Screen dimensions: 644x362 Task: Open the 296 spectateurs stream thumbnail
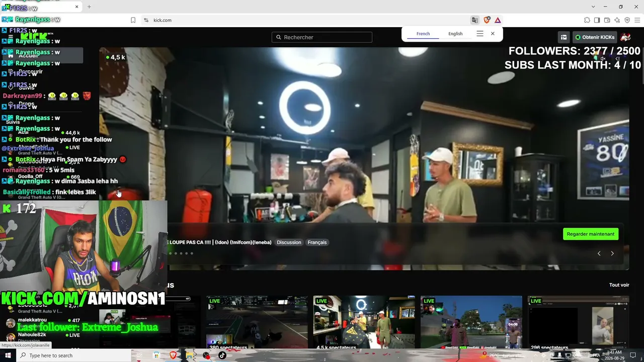coord(578,322)
